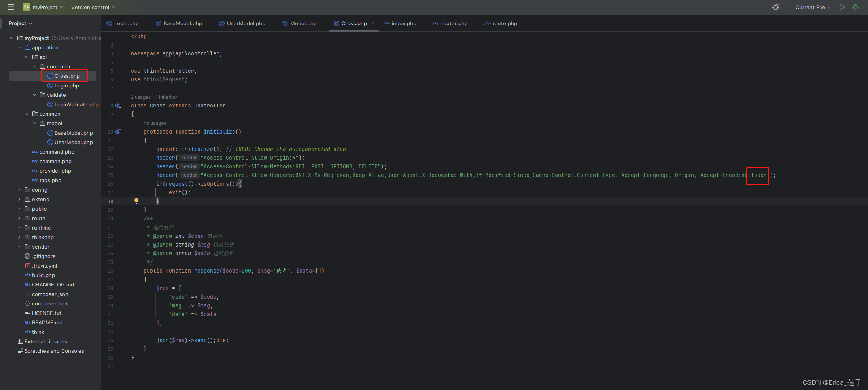868x390 pixels.
Task: Expand the thinkphp folder
Action: (19, 237)
